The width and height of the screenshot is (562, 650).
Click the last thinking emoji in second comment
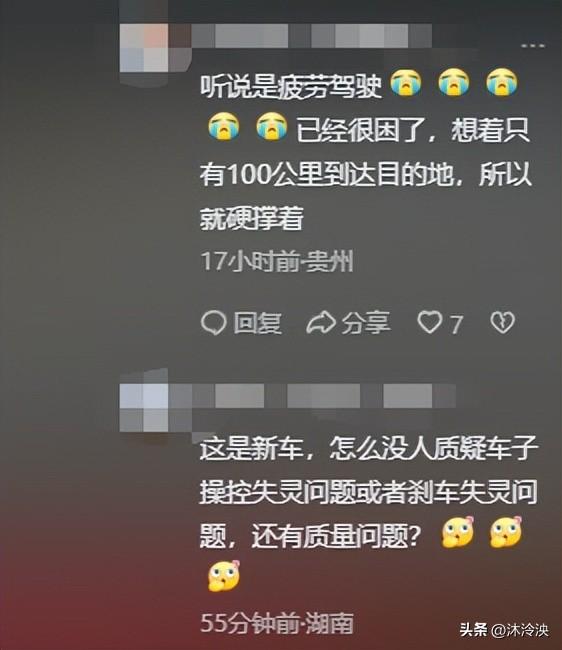pyautogui.click(x=224, y=576)
